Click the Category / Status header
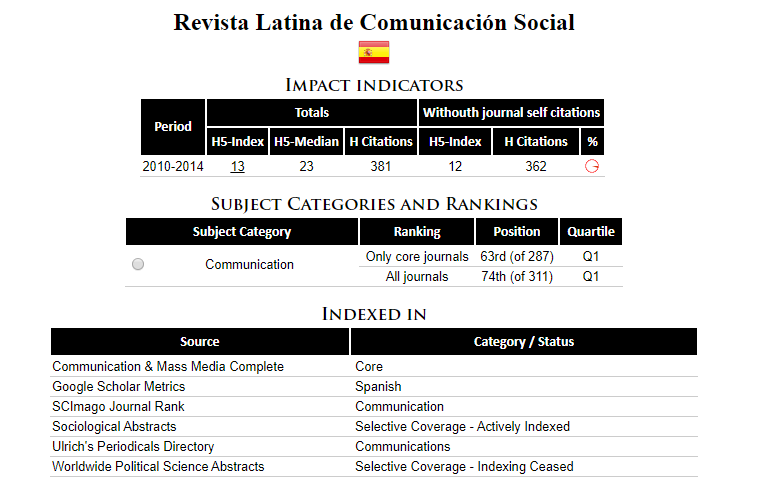 tap(524, 342)
